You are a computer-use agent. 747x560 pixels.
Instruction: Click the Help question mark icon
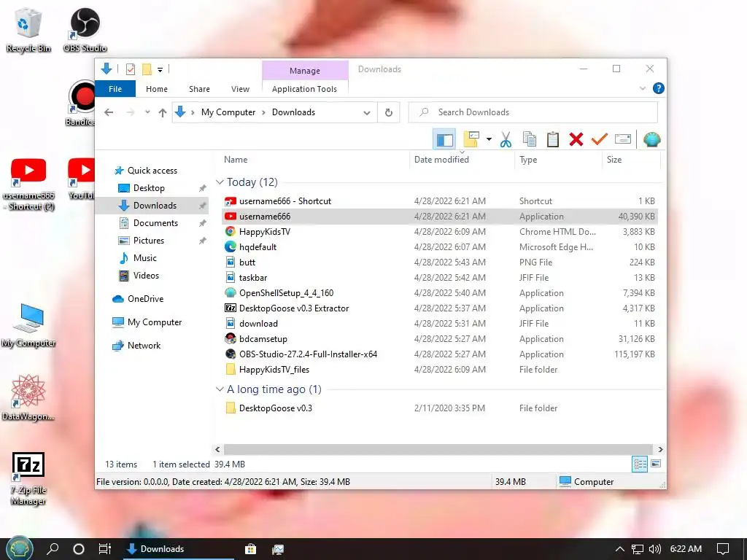click(x=659, y=88)
